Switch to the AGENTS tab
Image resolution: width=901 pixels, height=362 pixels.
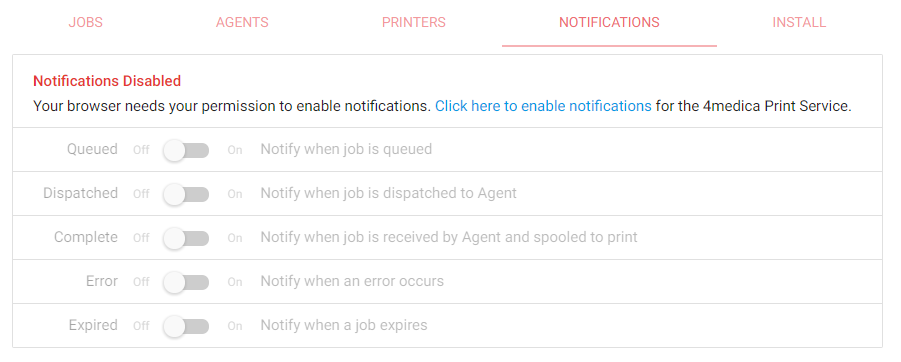pyautogui.click(x=242, y=22)
